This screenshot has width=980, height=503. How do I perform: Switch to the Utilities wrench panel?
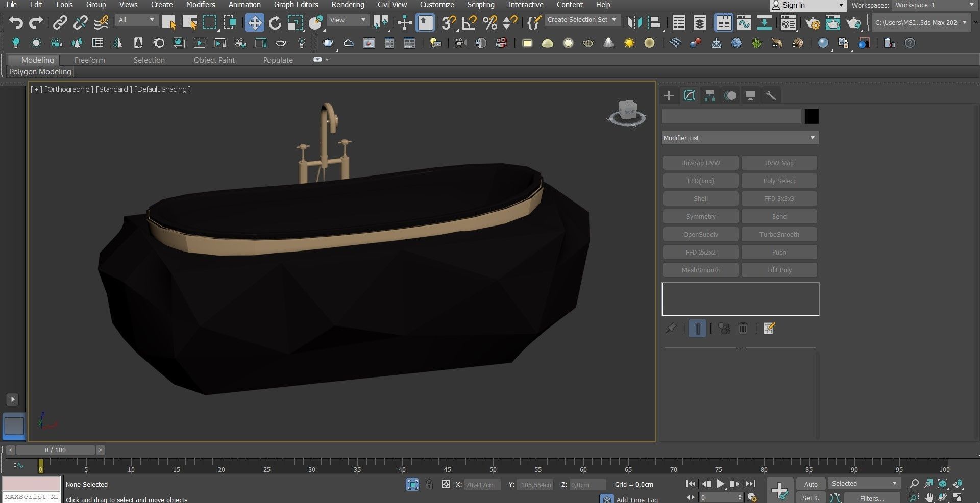[x=771, y=95]
